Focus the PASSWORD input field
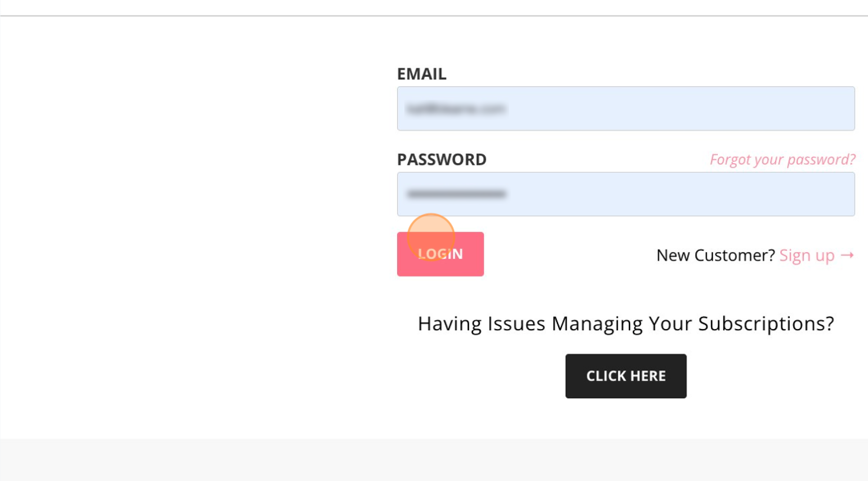Viewport: 868px width, 481px height. click(626, 194)
